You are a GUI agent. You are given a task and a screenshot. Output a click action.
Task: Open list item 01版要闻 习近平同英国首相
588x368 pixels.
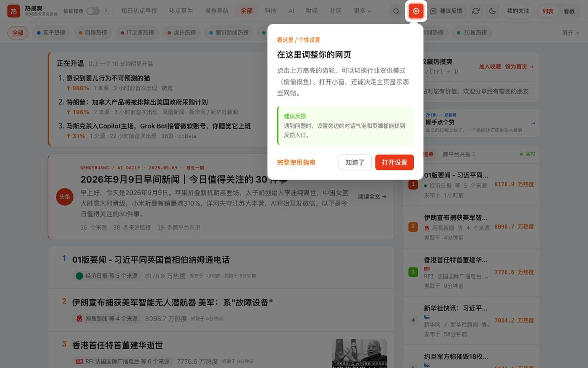(x=151, y=260)
